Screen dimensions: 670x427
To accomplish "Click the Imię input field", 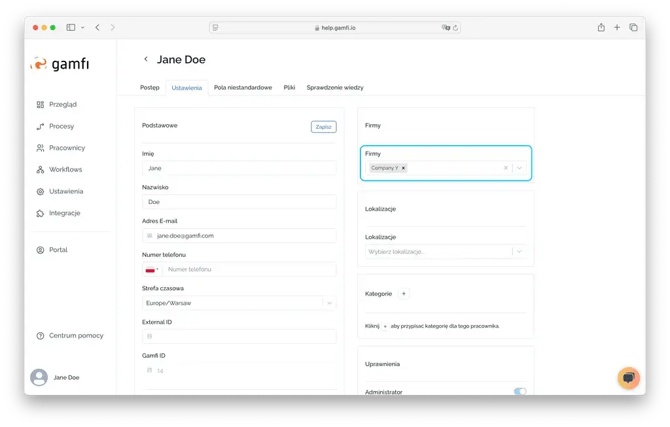I will click(x=238, y=169).
